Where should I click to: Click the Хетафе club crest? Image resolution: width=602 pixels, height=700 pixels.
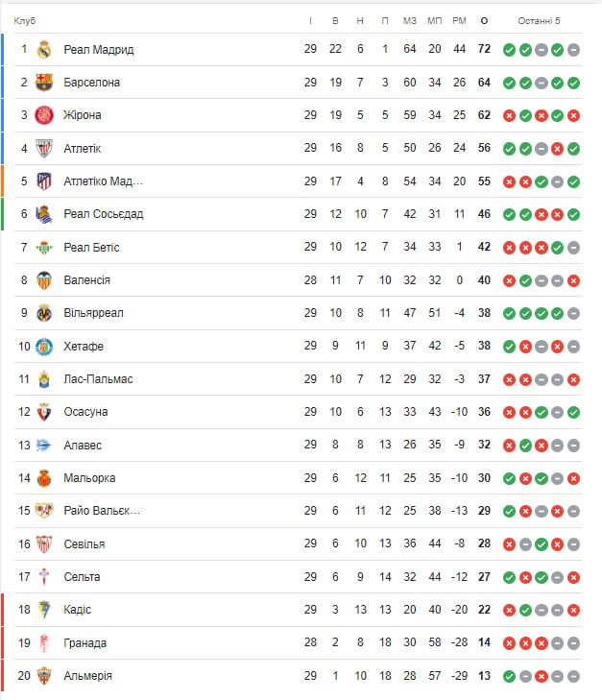(x=44, y=347)
